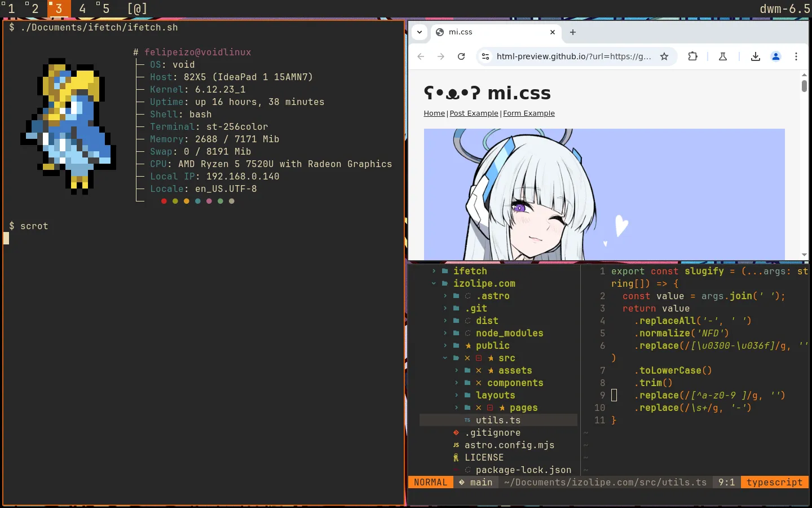The height and width of the screenshot is (508, 812).
Task: Click the license icon beside LICENSE
Action: [x=456, y=458]
